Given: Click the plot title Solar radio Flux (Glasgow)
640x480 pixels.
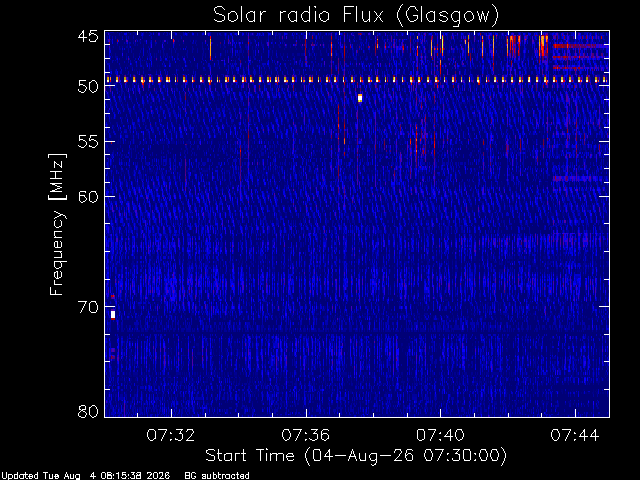Looking at the screenshot, I should click(x=356, y=16).
